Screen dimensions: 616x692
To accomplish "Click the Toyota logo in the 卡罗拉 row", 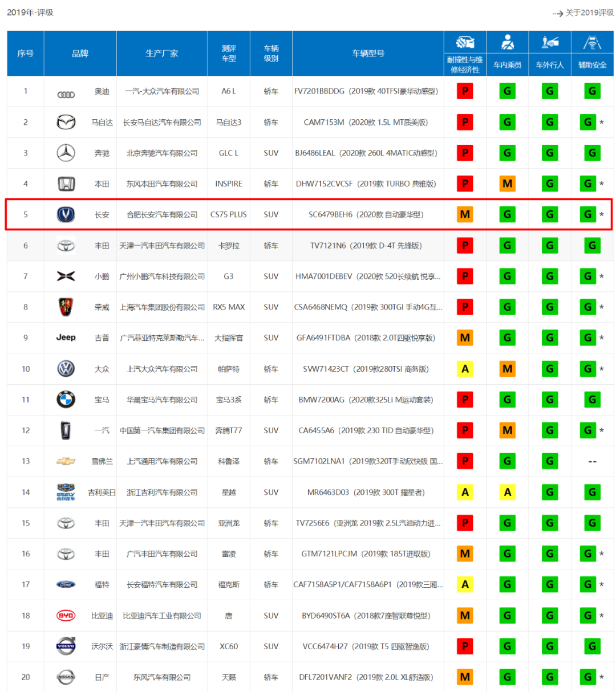I will pyautogui.click(x=66, y=246).
